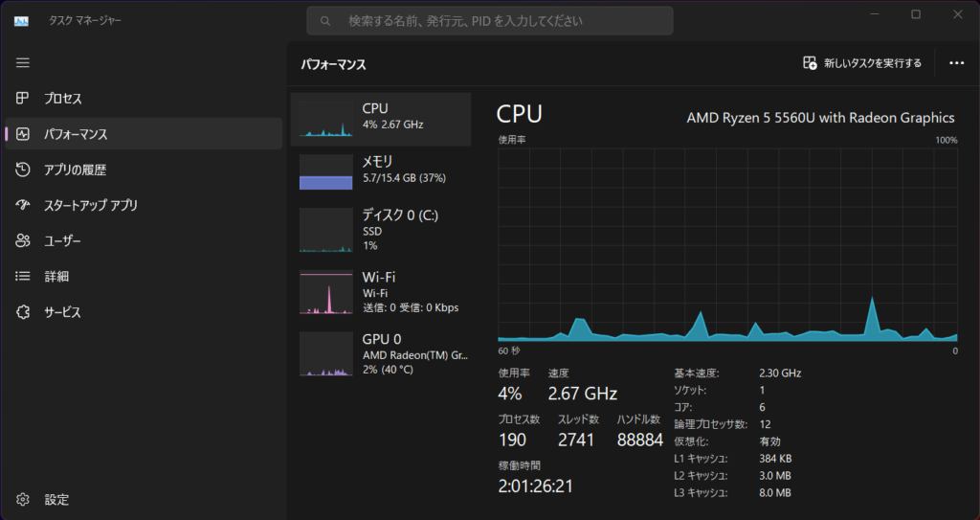
Task: Switch to the ユーザー page
Action: pos(62,241)
